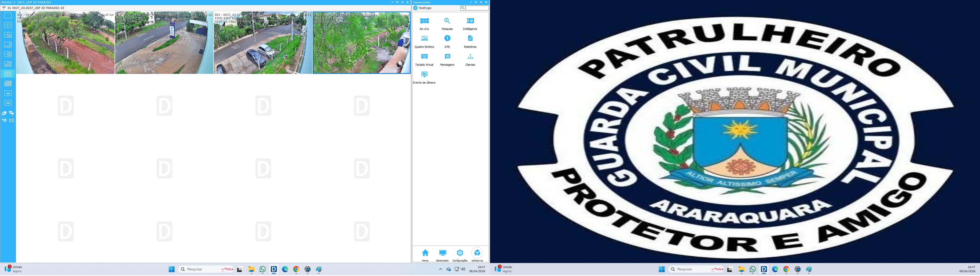Open the Clientes tree
This screenshot has height=276, width=980.
[470, 60]
